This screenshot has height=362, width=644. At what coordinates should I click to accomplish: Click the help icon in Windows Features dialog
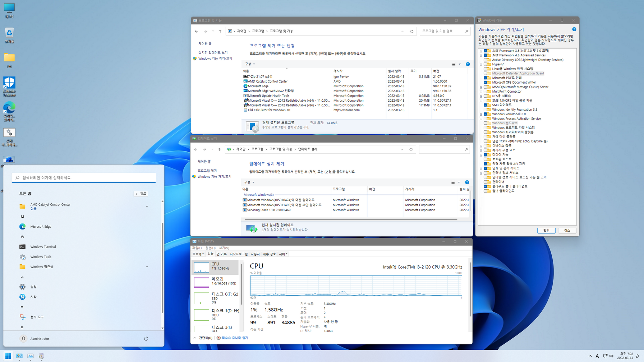click(574, 29)
